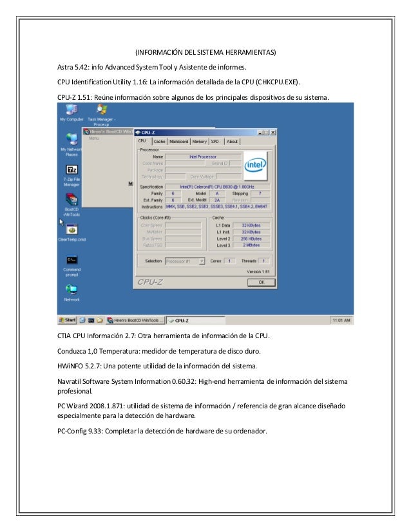Click the CPU Identification Utility 1.16 text line

tap(178, 82)
